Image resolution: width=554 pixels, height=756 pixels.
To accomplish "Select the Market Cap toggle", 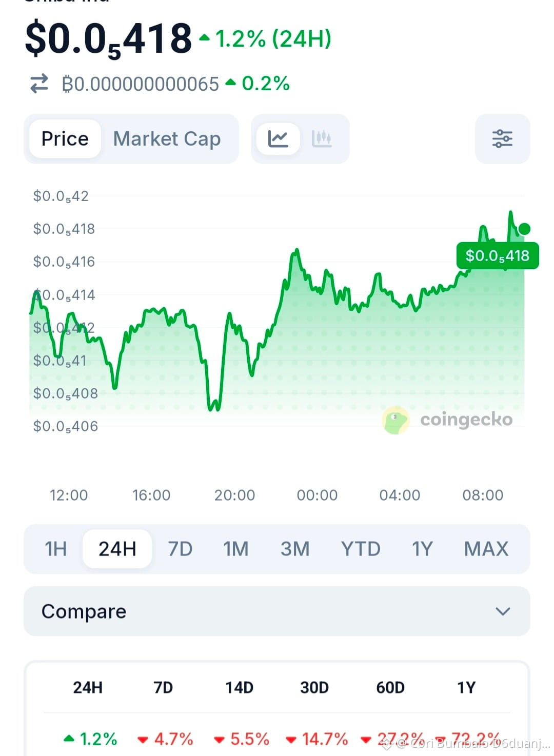I will pos(167,139).
